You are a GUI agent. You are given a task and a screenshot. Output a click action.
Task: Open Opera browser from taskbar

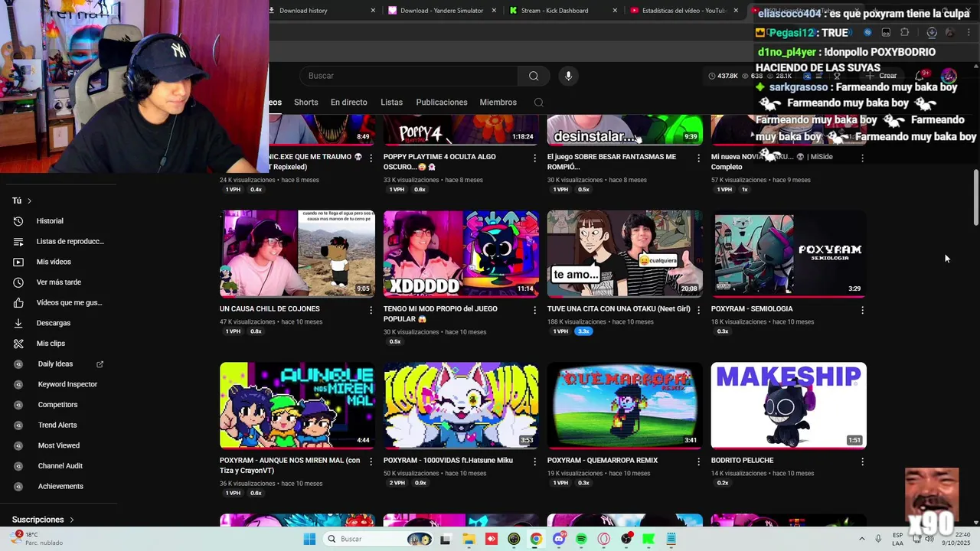click(604, 539)
